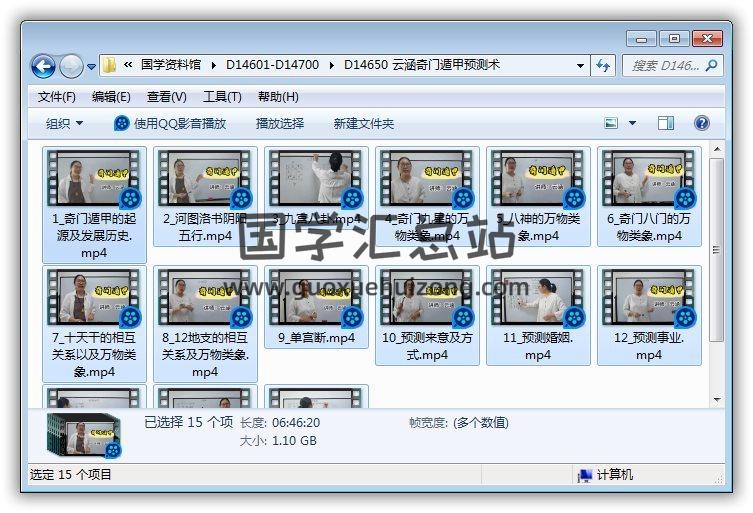753x513 pixels.
Task: Click 使用QQ影音播放 button
Action: coord(170,123)
